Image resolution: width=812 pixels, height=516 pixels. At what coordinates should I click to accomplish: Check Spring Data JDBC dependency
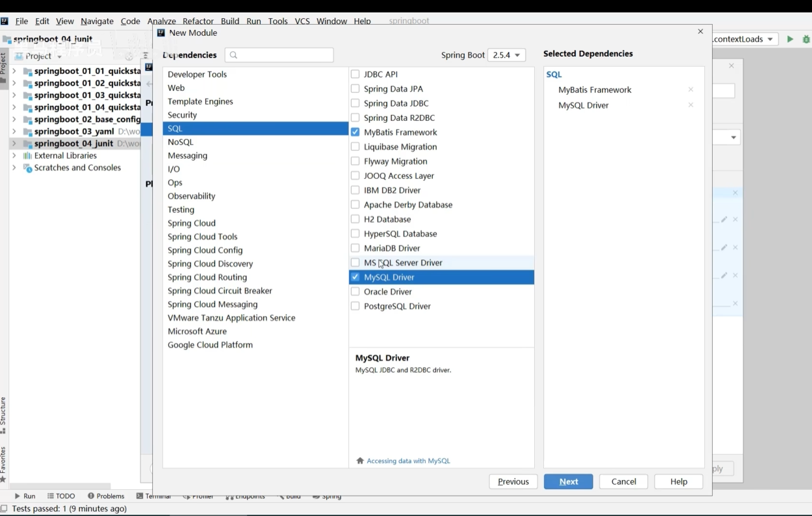355,103
